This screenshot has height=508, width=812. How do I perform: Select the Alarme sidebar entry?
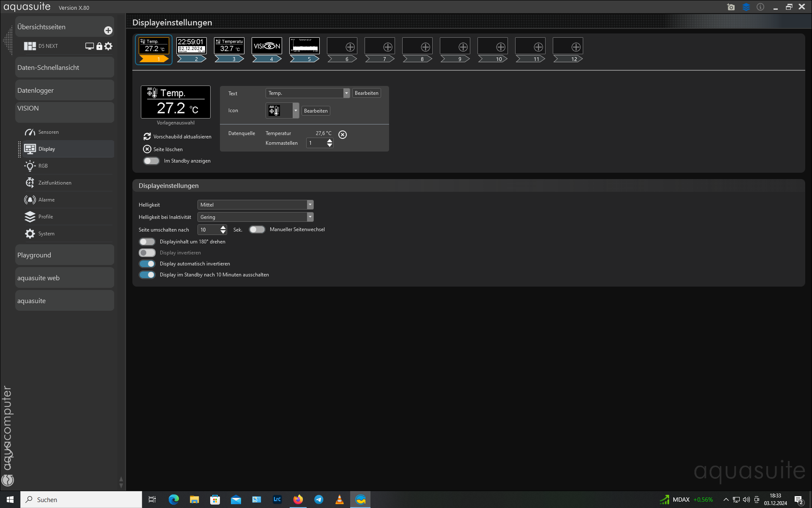click(x=47, y=200)
